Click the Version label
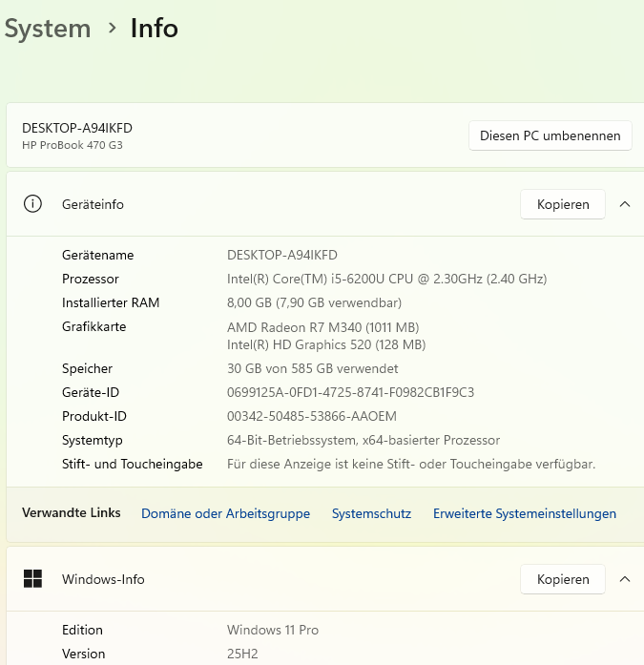The height and width of the screenshot is (665, 644). click(x=84, y=654)
